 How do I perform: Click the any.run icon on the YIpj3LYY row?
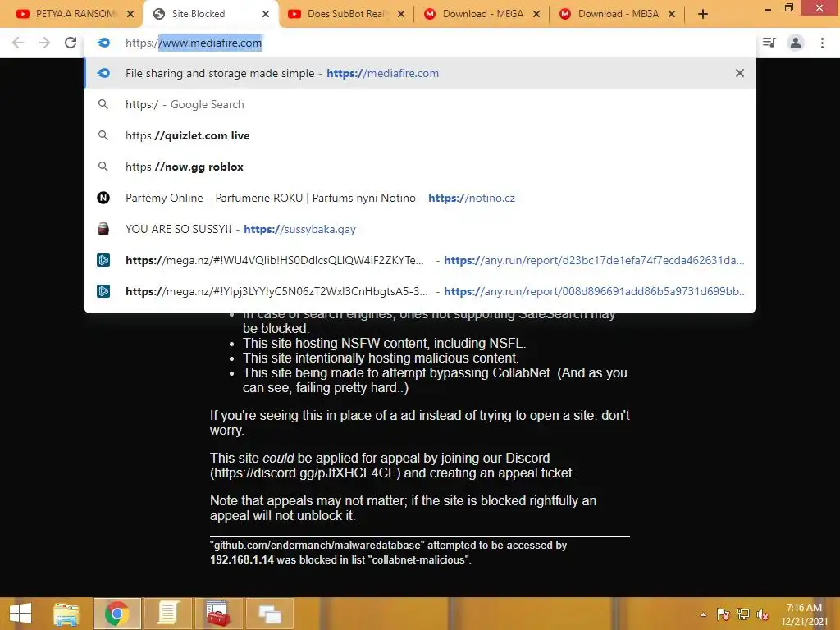click(103, 291)
